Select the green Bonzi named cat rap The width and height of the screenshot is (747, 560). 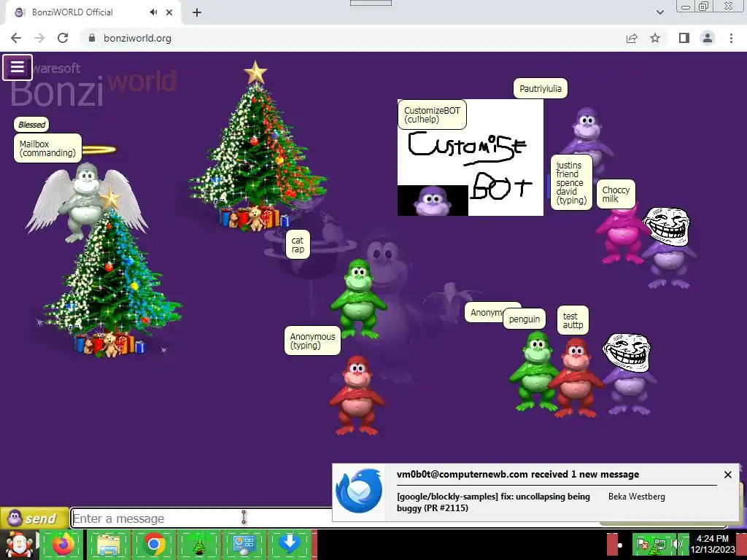(x=358, y=297)
